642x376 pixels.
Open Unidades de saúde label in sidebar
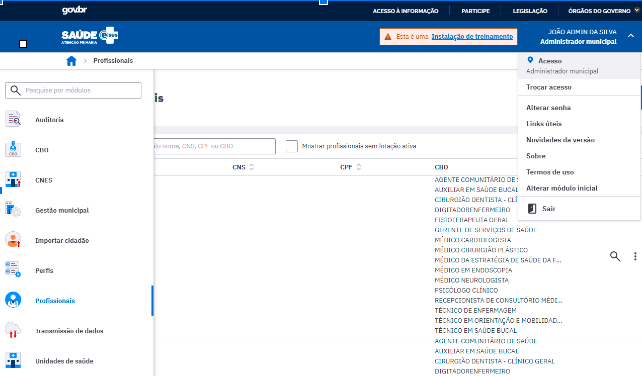(64, 361)
